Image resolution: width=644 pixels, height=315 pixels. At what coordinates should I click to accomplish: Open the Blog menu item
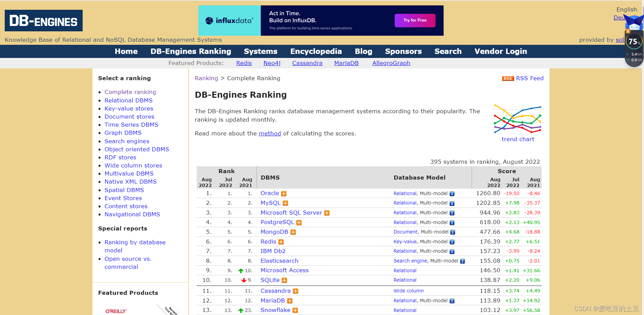pos(363,51)
